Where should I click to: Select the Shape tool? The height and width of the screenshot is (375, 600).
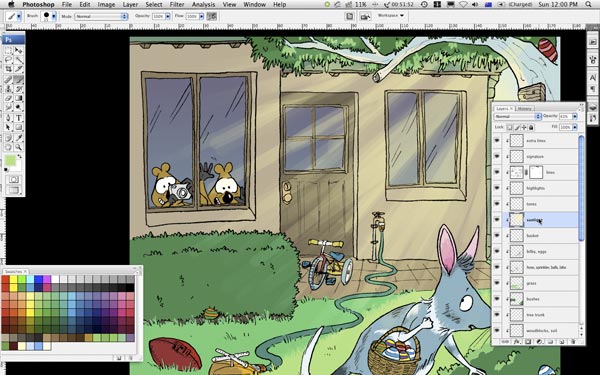(18, 127)
